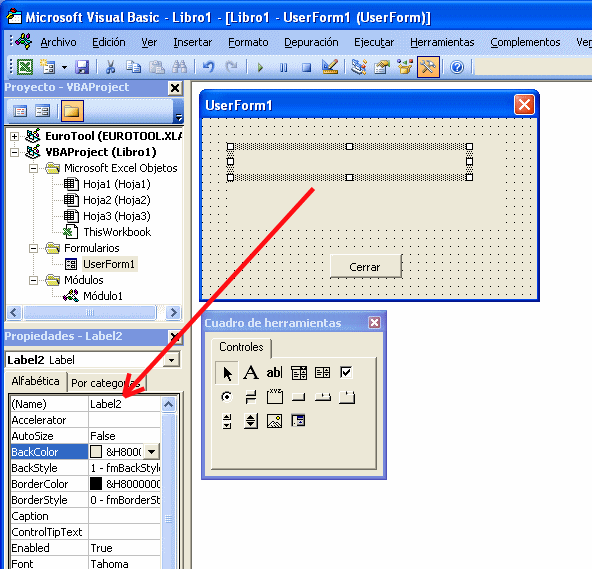Select Hoja3 (Hoja3) in project tree
The image size is (592, 569).
(x=117, y=216)
